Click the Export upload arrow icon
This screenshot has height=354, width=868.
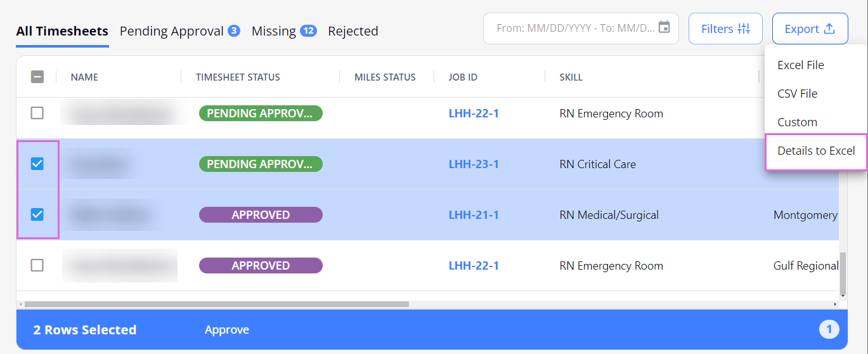click(x=829, y=29)
